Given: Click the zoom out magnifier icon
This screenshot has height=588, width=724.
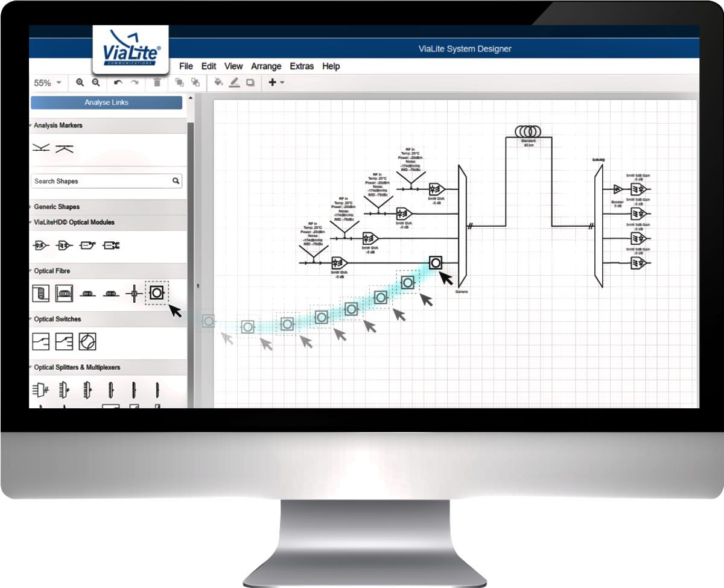Looking at the screenshot, I should [96, 83].
